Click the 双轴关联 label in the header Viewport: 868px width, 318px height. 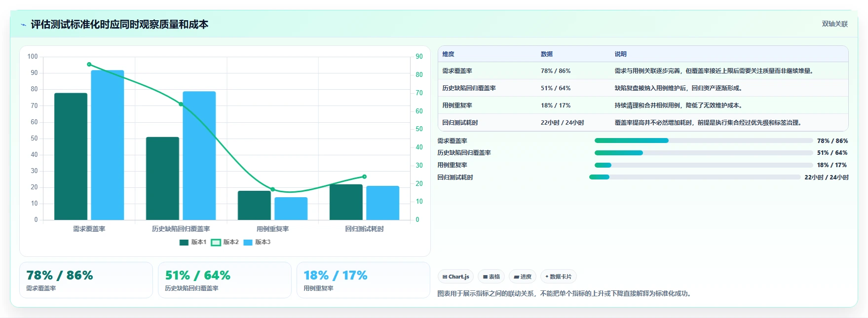click(x=835, y=24)
